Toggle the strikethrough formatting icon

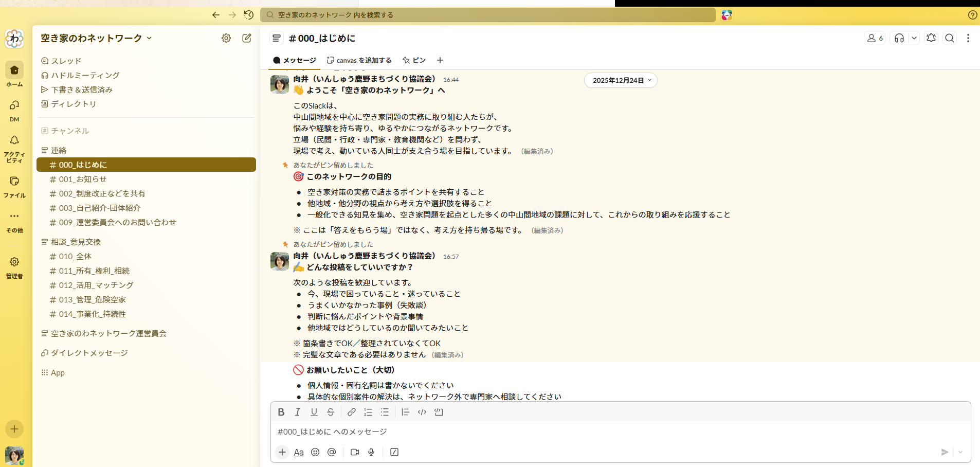(331, 412)
